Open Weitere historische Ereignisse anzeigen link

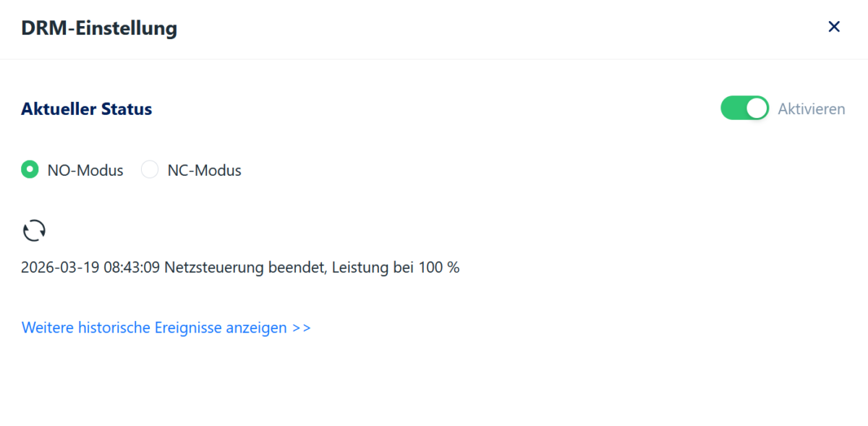[x=166, y=327]
